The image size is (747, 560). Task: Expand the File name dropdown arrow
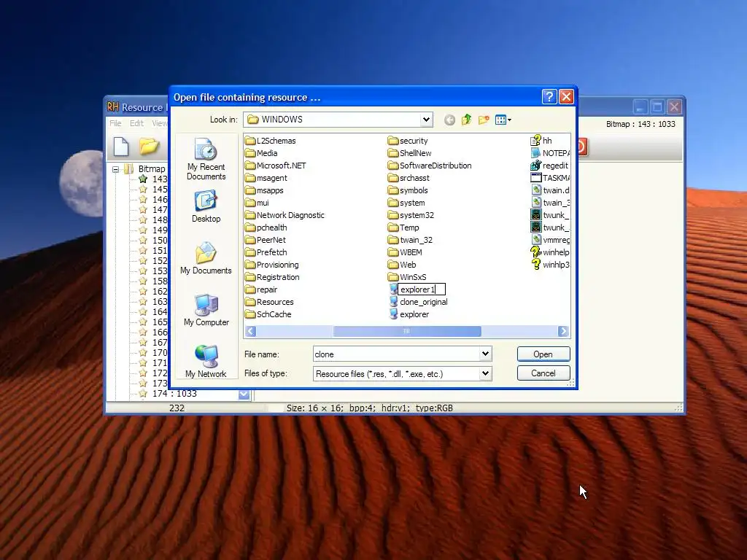[485, 354]
